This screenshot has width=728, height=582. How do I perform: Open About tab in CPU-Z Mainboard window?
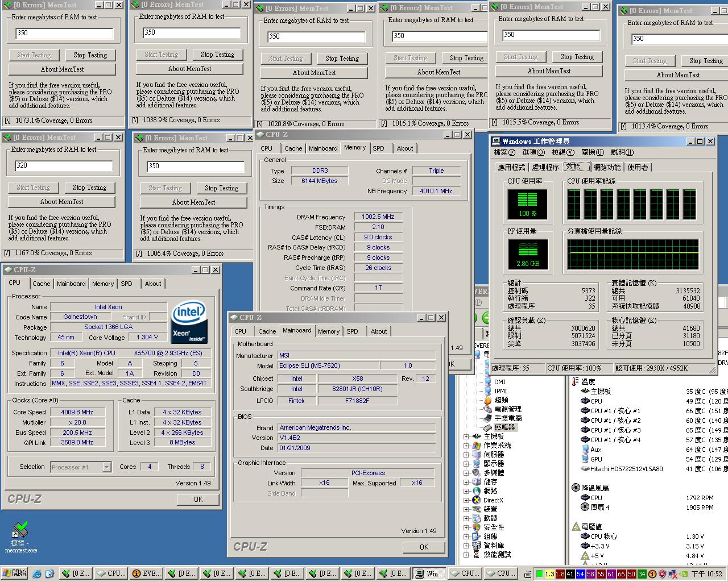379,331
